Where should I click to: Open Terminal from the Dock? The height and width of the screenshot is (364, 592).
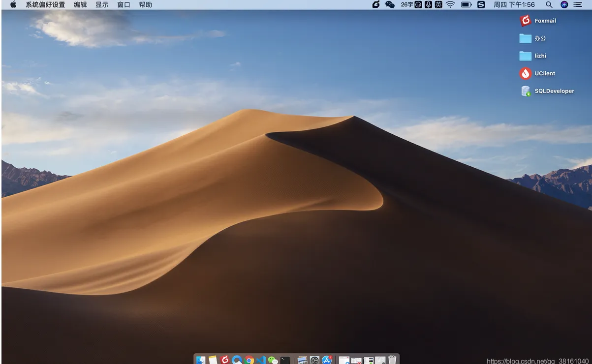(285, 360)
